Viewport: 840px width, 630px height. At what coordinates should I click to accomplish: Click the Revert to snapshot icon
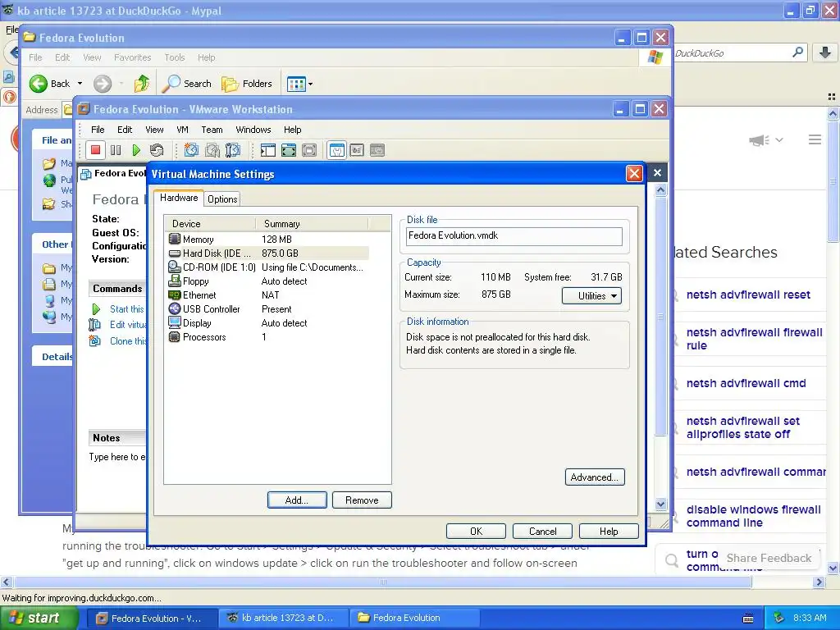pyautogui.click(x=212, y=151)
